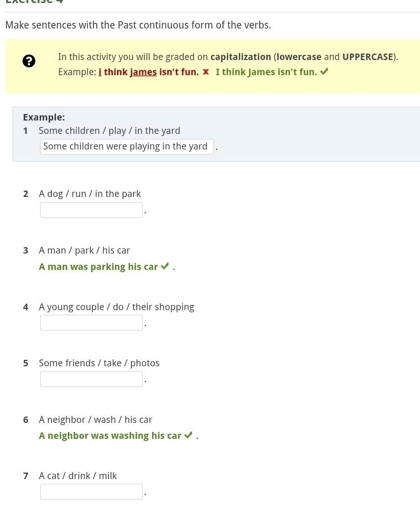Click the question mark help icon
Screen dimensions: 420x527
point(29,61)
